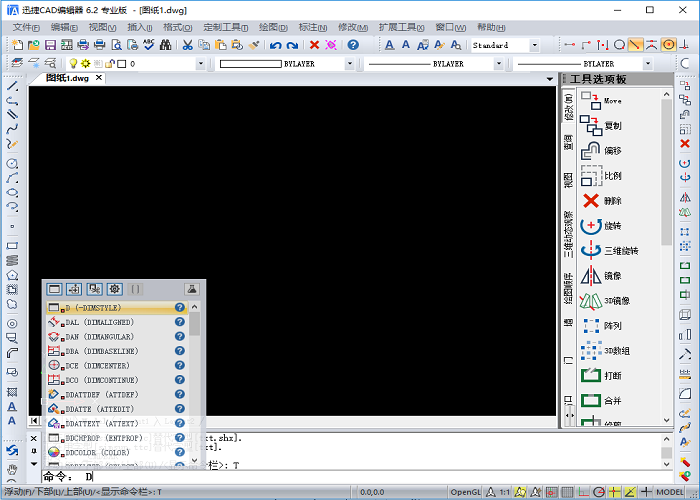This screenshot has width=700, height=500.
Task: Toggle MODEL space in status bar
Action: point(670,492)
